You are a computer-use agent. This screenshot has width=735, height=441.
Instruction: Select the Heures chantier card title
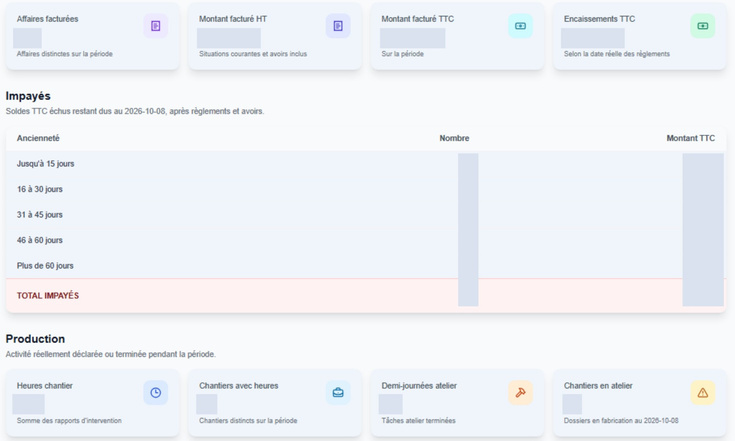[45, 386]
